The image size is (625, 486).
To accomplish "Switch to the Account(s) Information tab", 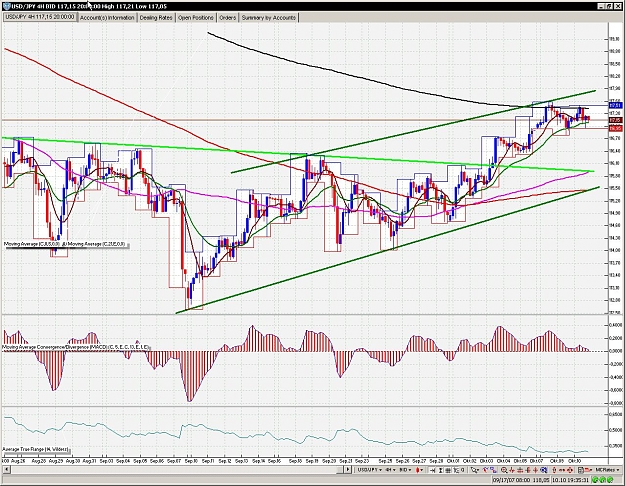I will click(107, 18).
